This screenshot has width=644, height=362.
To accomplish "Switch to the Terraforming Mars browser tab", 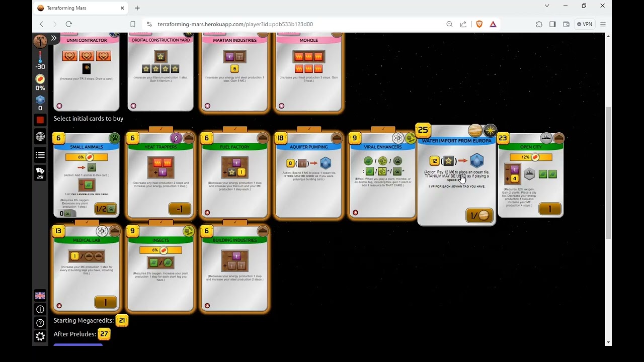I will pyautogui.click(x=81, y=8).
